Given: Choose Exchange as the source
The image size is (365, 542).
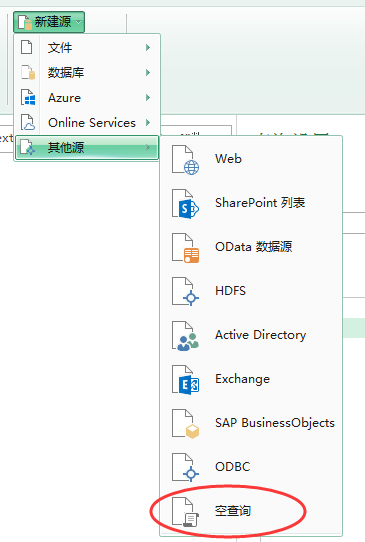Looking at the screenshot, I should click(251, 379).
